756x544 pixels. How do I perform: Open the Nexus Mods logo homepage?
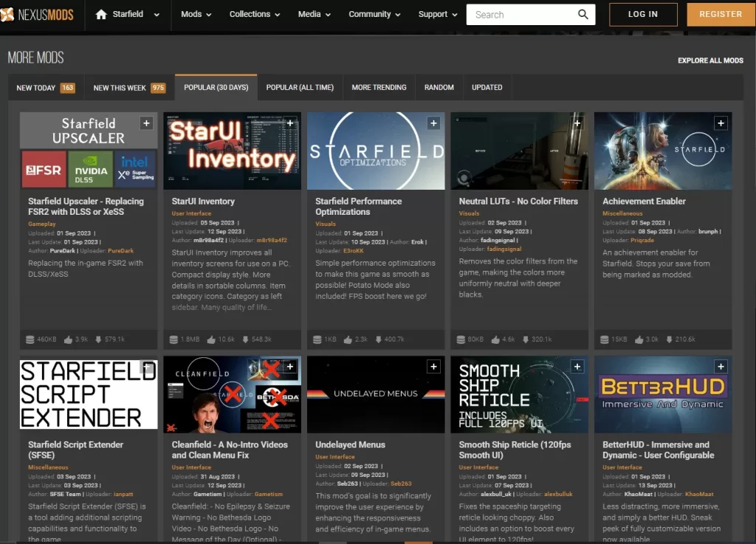37,15
